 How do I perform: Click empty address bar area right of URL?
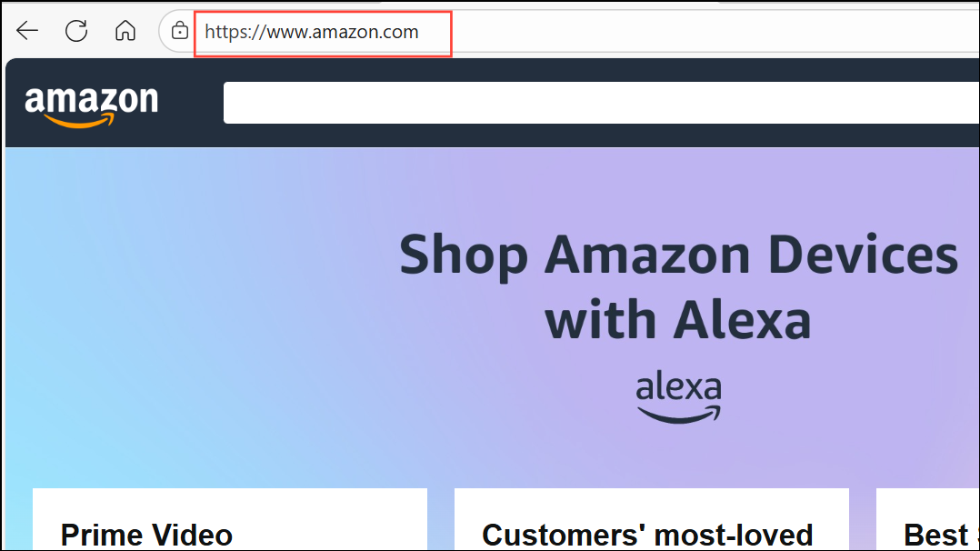pyautogui.click(x=713, y=31)
